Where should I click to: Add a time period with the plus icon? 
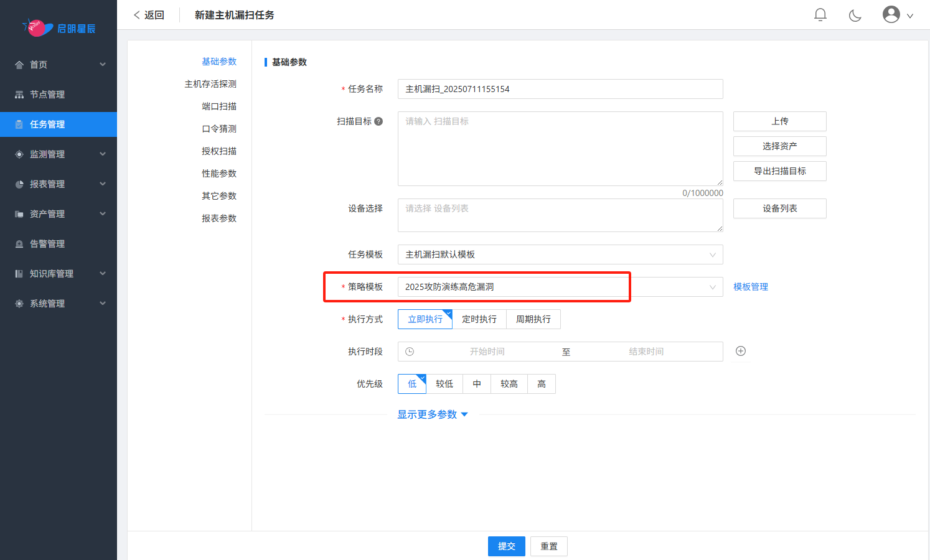point(741,352)
